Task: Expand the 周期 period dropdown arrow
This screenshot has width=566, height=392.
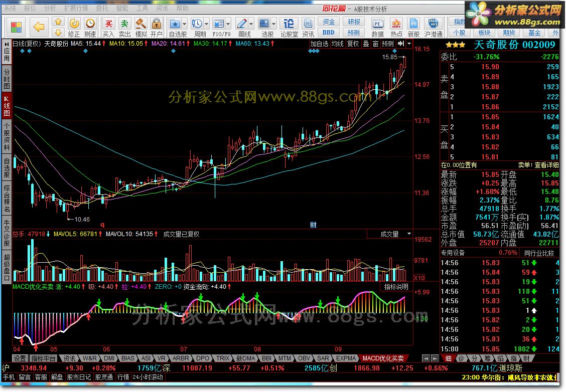Action: (206, 24)
